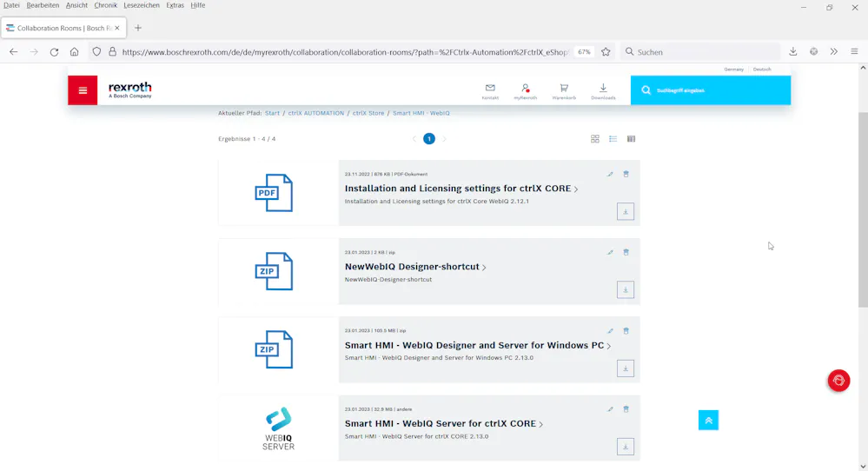Open the Chronik menu
This screenshot has width=868, height=471.
105,5
